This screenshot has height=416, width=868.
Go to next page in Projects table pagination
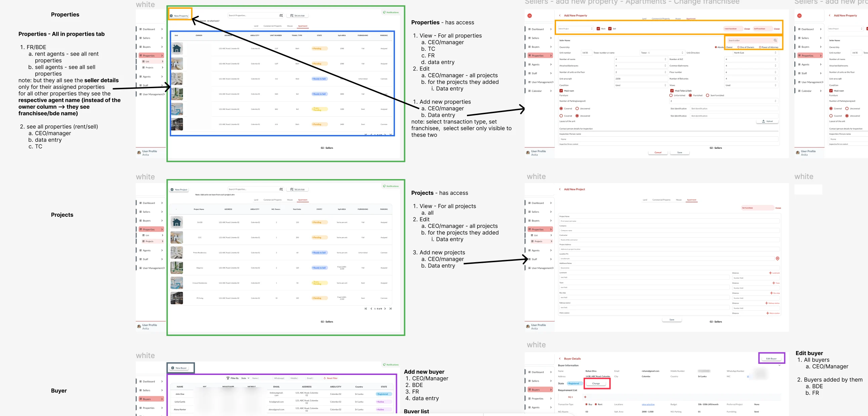coord(385,309)
